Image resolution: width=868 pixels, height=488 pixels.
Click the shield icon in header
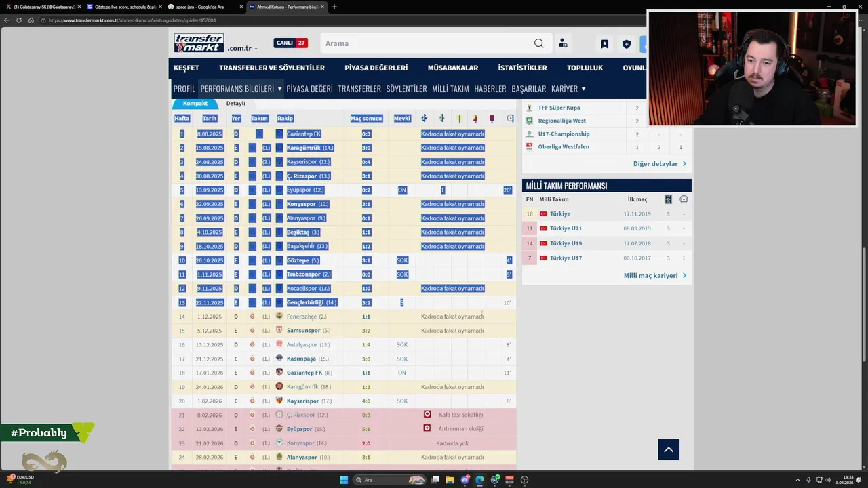click(x=627, y=44)
